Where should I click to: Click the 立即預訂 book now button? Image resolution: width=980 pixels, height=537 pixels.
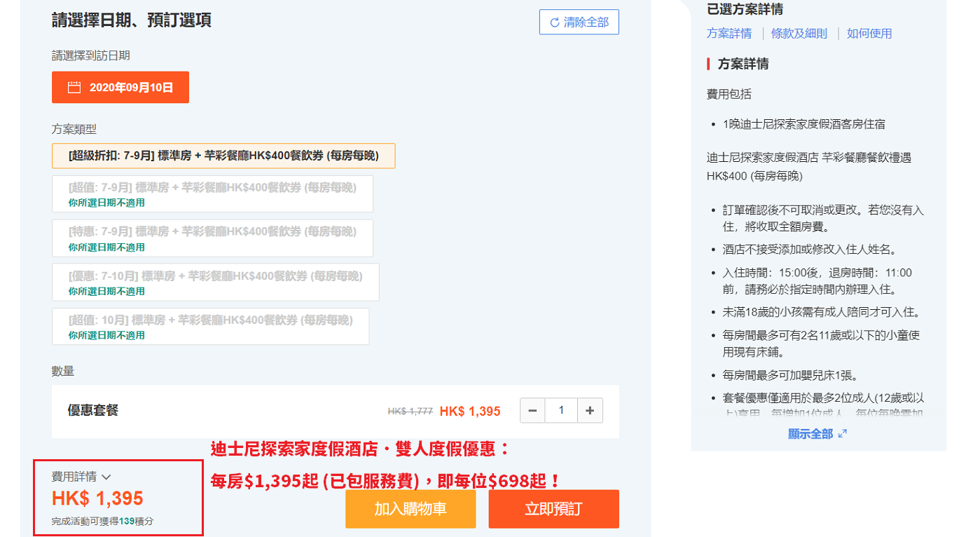(x=553, y=509)
